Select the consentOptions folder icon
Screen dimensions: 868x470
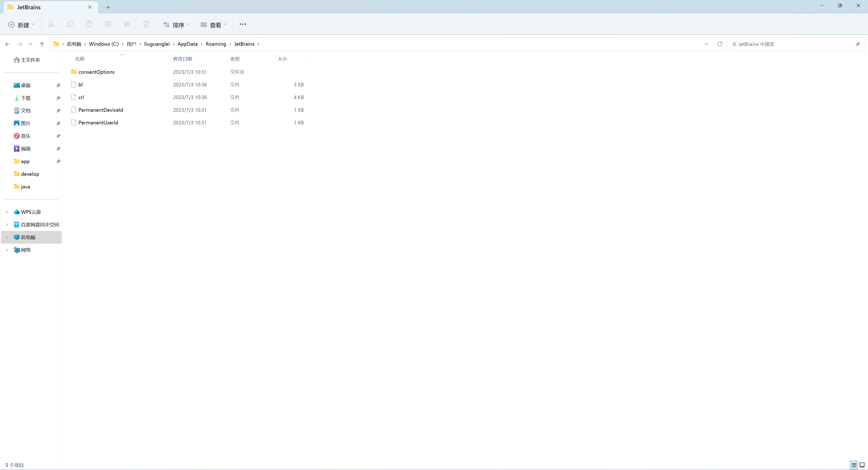point(73,71)
